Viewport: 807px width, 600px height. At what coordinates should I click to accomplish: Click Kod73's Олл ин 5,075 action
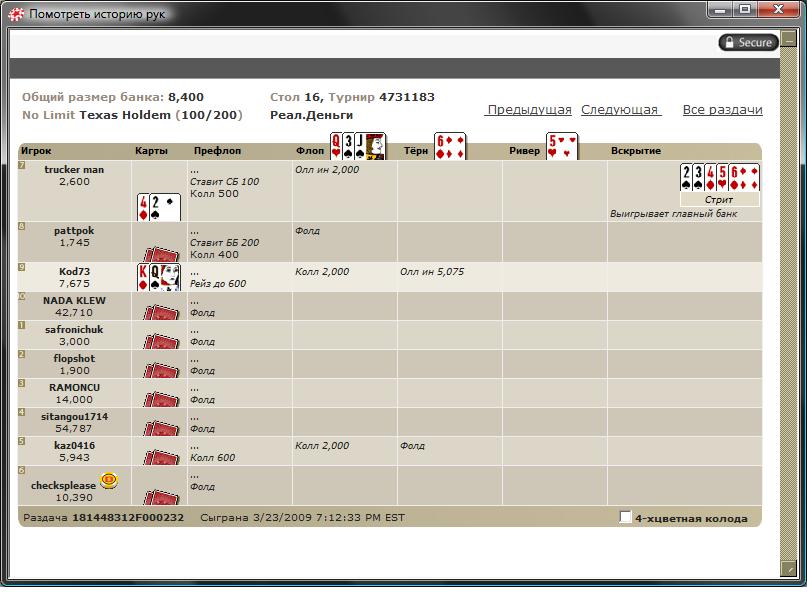pyautogui.click(x=432, y=271)
